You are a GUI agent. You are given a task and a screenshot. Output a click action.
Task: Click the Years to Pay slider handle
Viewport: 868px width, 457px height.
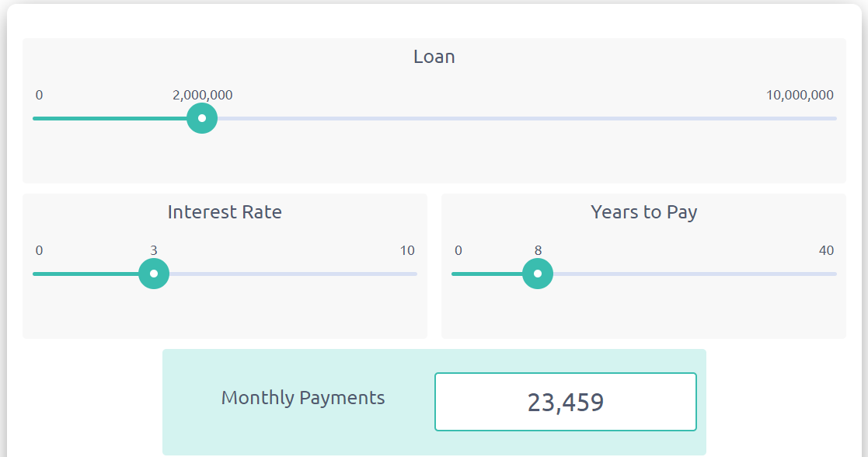(538, 274)
